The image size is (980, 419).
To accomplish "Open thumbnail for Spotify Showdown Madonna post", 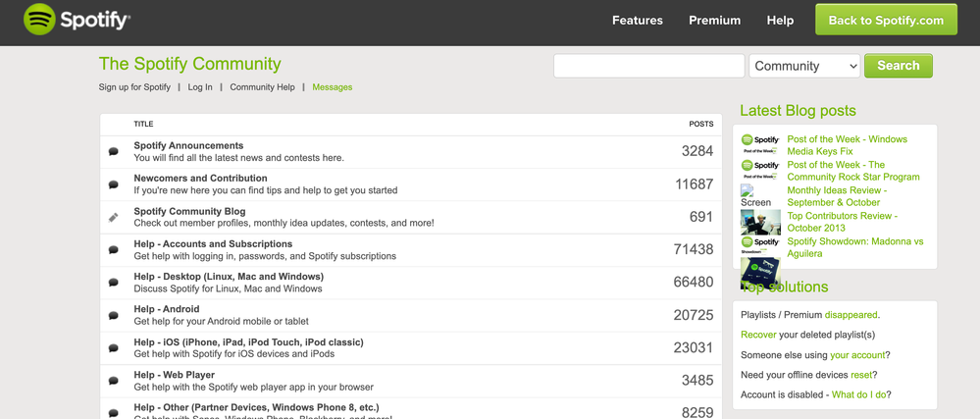I will (x=760, y=247).
